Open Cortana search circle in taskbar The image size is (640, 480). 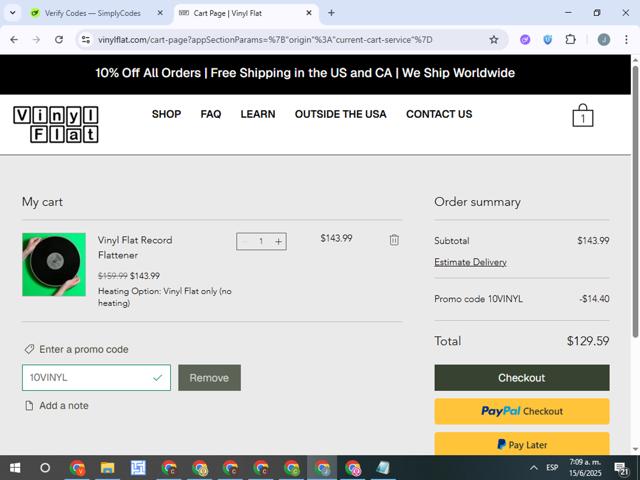(45, 468)
